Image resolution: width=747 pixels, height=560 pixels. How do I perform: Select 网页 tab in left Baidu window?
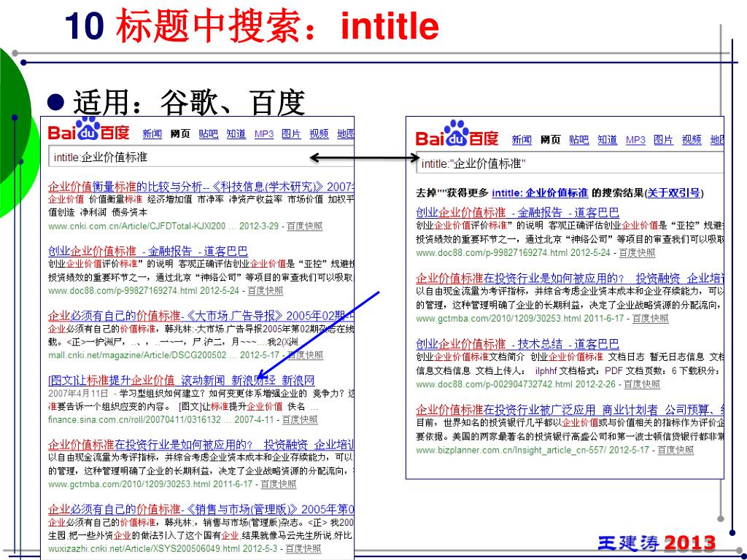coord(180,134)
